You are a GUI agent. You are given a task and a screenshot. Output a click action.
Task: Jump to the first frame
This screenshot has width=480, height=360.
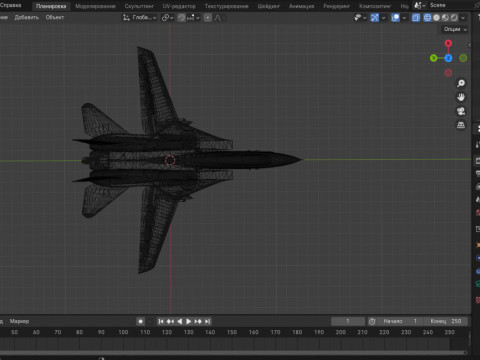(x=161, y=321)
